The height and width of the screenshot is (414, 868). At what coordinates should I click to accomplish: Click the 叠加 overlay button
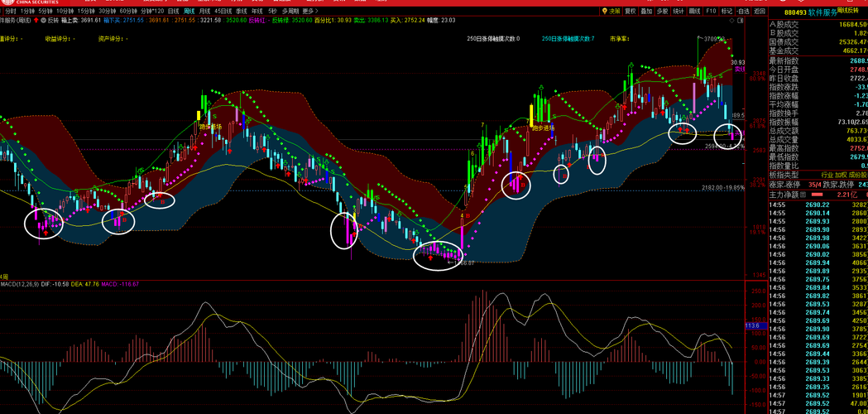[646, 11]
